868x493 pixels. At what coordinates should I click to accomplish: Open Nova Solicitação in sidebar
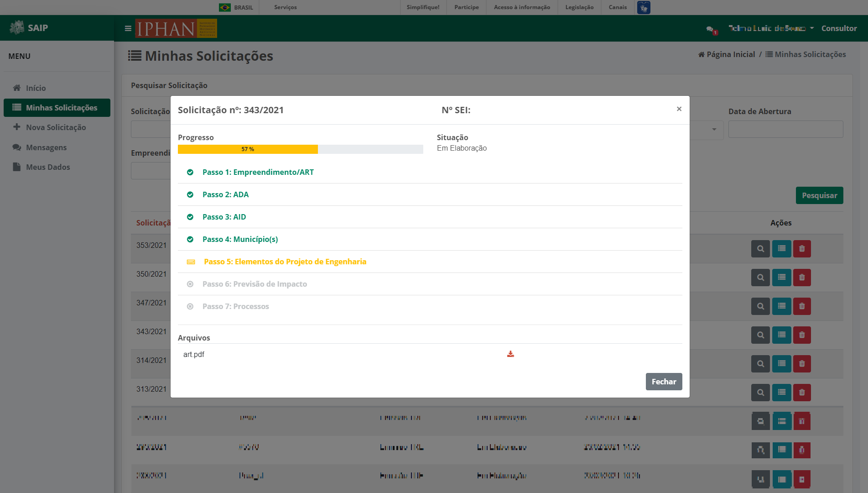tap(57, 127)
